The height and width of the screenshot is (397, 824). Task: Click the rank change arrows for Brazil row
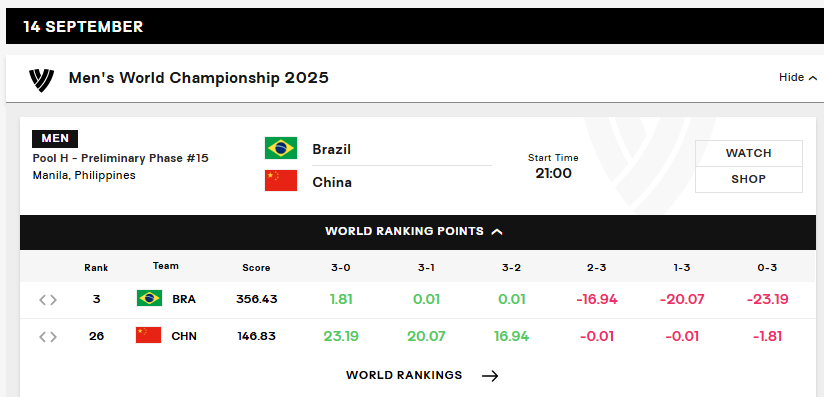(x=48, y=300)
